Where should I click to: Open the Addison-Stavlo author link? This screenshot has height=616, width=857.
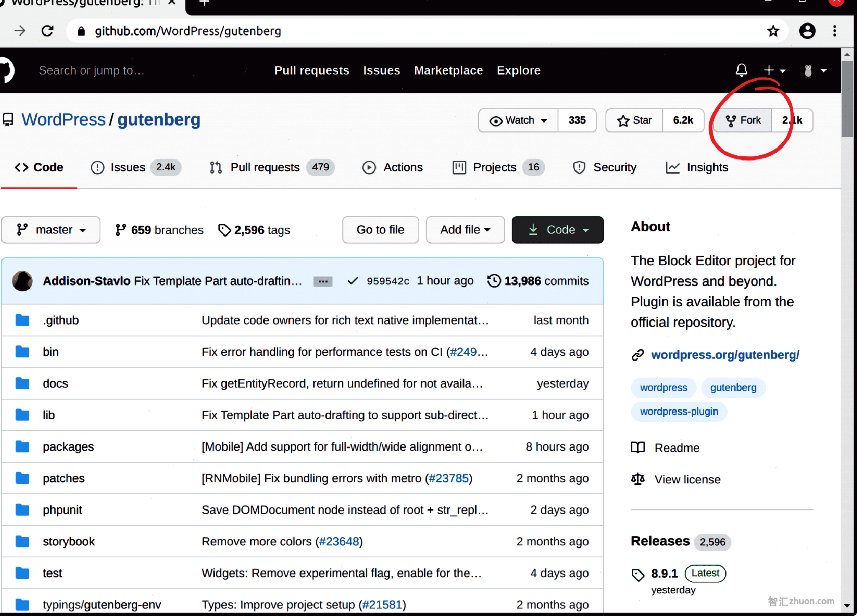[87, 281]
